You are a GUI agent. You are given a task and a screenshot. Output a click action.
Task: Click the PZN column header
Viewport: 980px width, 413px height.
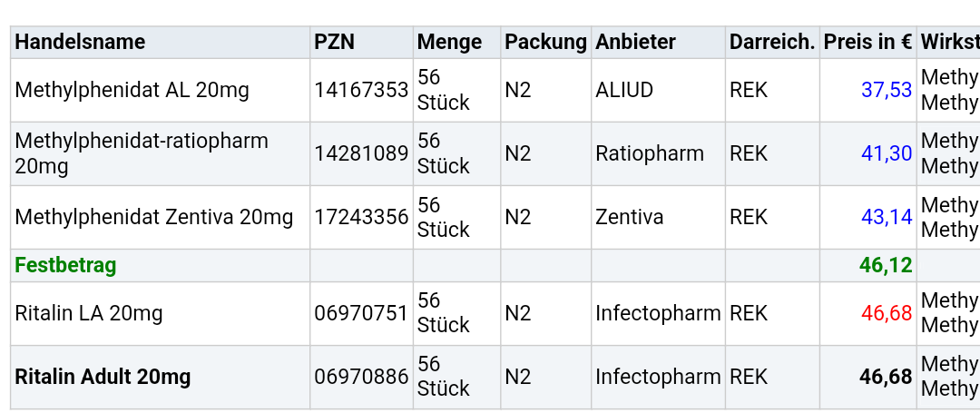pyautogui.click(x=334, y=42)
